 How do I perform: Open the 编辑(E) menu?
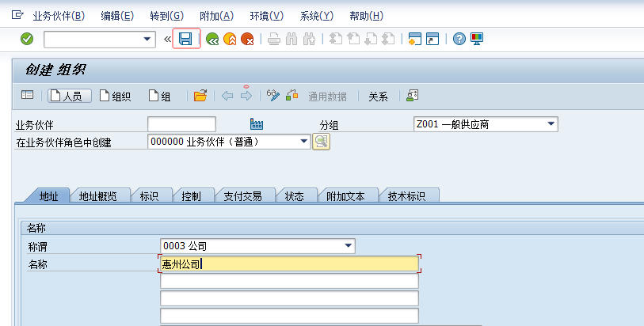tap(117, 16)
